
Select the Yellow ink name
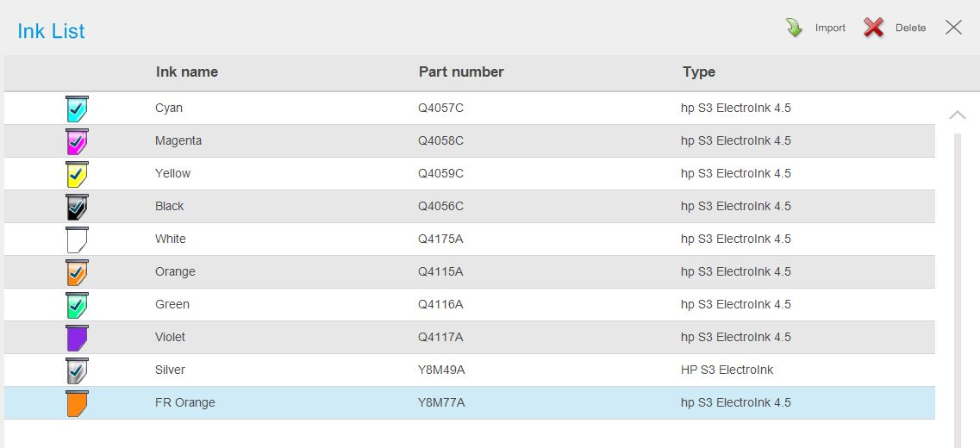172,173
